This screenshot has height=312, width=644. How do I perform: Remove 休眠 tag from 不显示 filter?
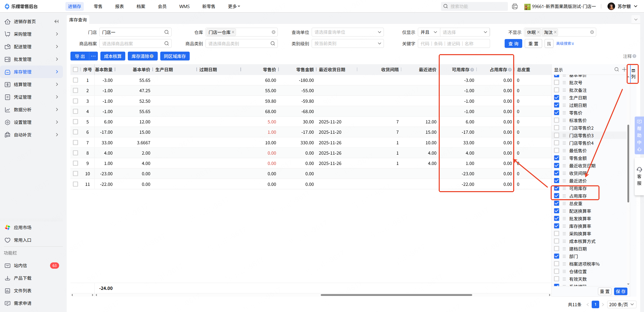pyautogui.click(x=538, y=32)
